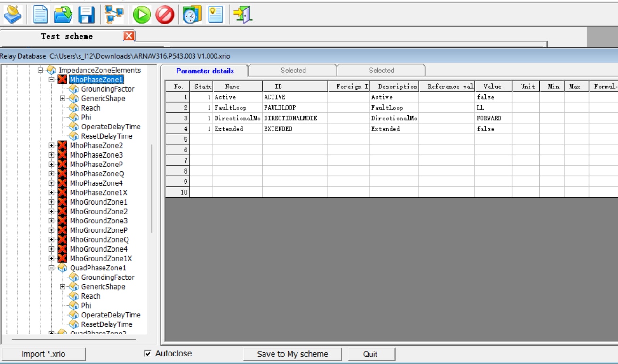Image resolution: width=618 pixels, height=364 pixels.
Task: Click the Quit button
Action: (370, 354)
